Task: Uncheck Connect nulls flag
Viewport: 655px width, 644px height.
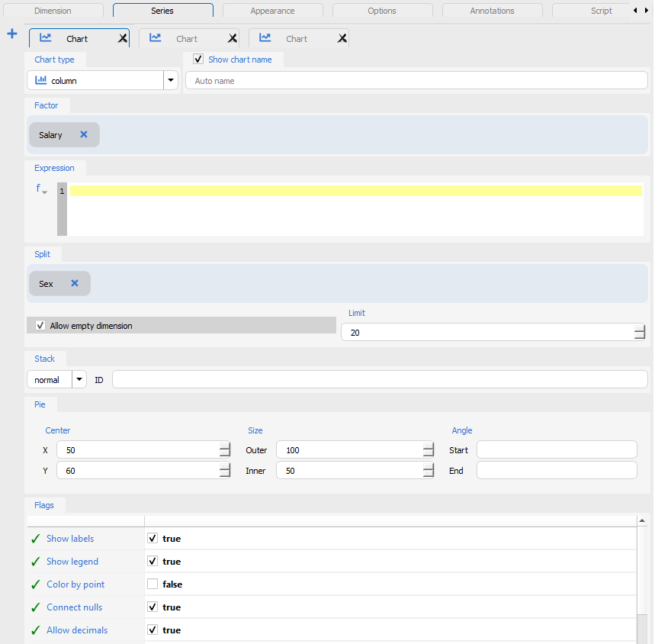Action: (x=153, y=607)
